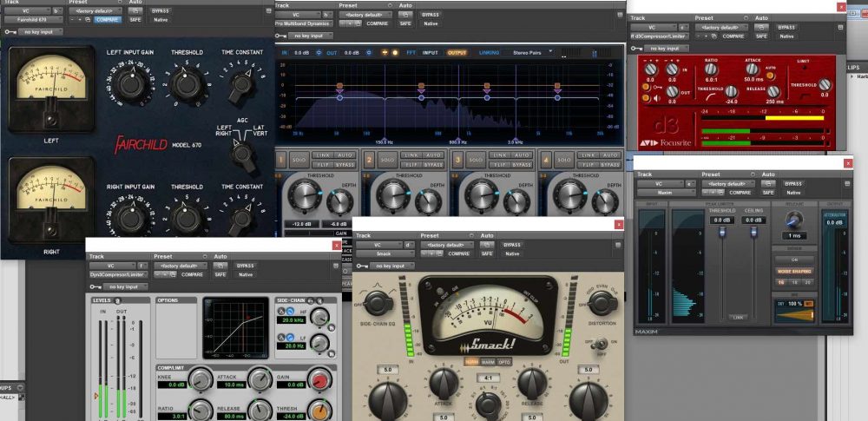Open Fairchild 670 plugin selector dropdown
Viewport: 868px width, 421px height.
click(x=34, y=19)
